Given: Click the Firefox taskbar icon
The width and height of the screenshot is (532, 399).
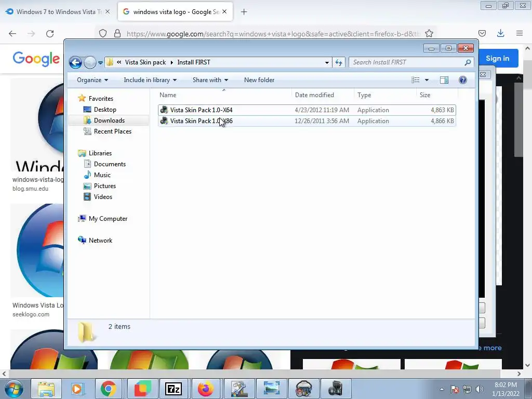Looking at the screenshot, I should (x=206, y=389).
